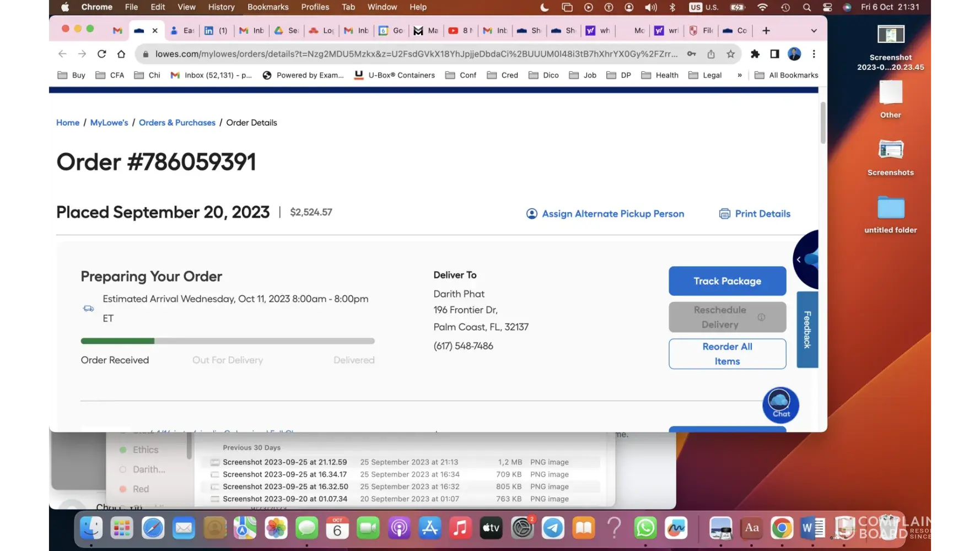Open the U.S. input source menu
Image resolution: width=980 pixels, height=551 pixels.
[704, 7]
